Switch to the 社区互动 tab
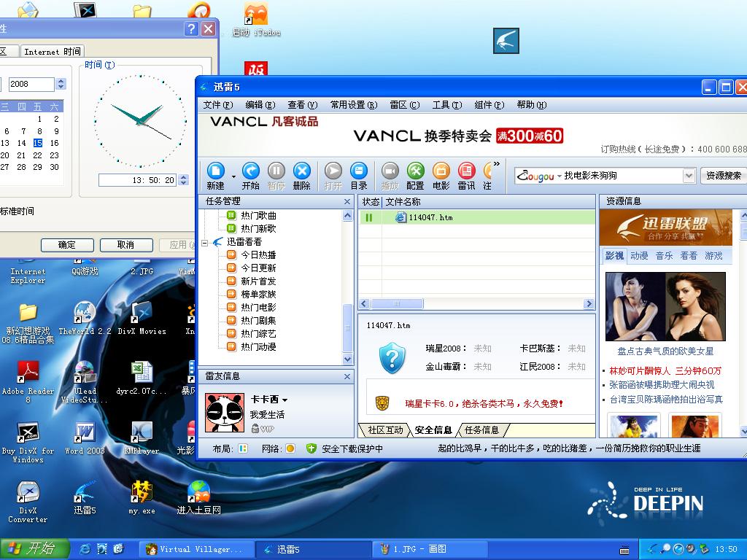This screenshot has height=560, width=747. (385, 430)
